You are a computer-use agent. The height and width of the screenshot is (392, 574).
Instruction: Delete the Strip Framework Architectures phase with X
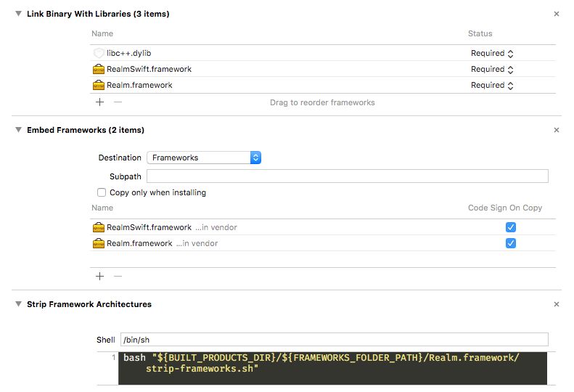pos(557,304)
